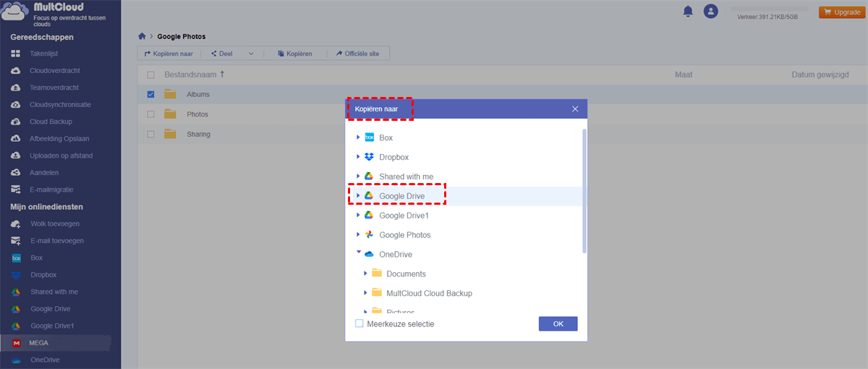Expand the Box node in the dialog
This screenshot has width=868, height=369.
[357, 137]
